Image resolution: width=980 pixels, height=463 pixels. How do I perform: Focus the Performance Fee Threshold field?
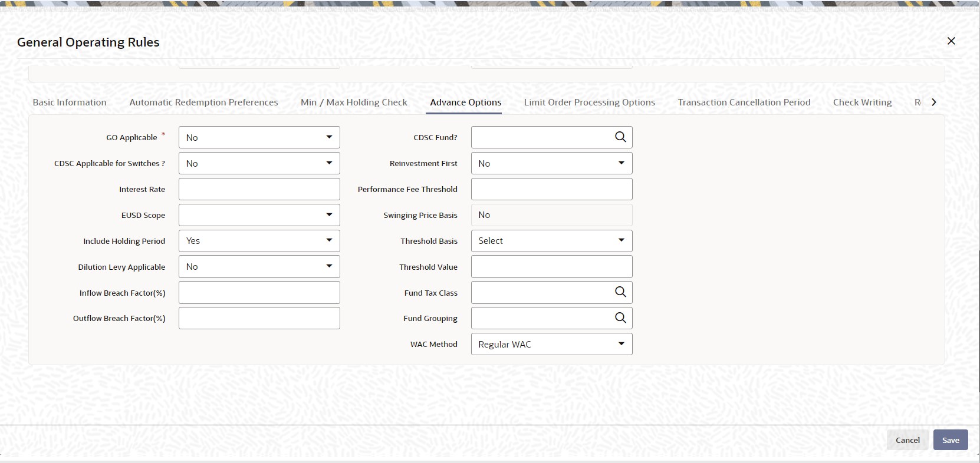(x=552, y=189)
